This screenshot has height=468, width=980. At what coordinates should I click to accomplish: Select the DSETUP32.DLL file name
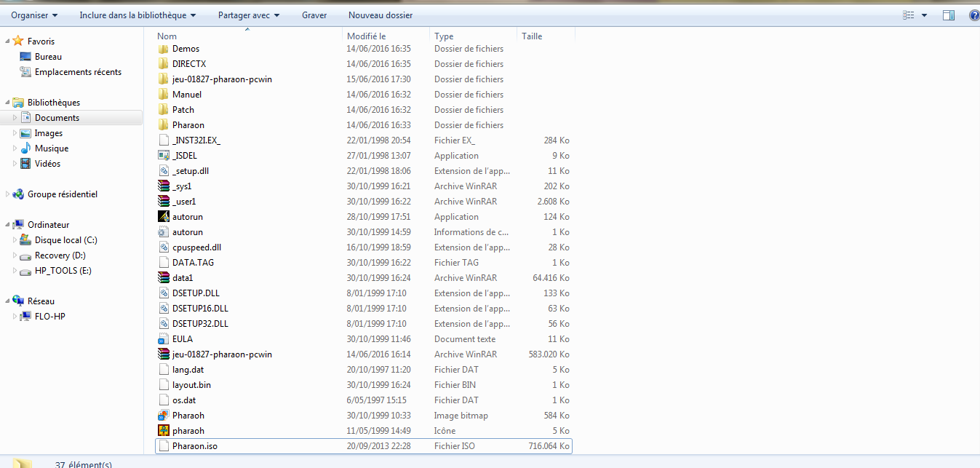[200, 324]
